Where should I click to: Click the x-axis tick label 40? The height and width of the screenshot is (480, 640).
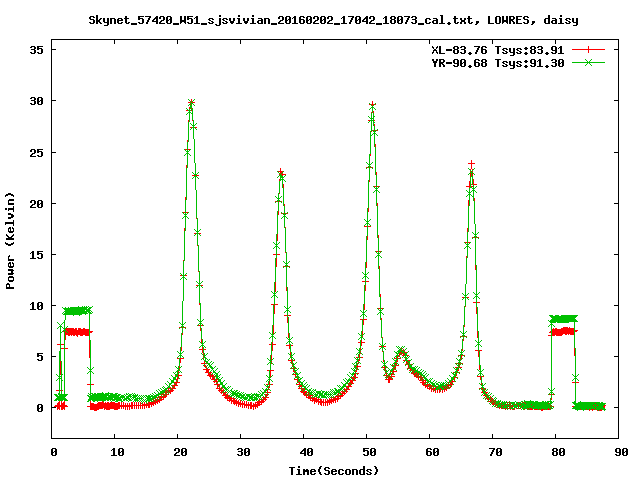coord(306,452)
